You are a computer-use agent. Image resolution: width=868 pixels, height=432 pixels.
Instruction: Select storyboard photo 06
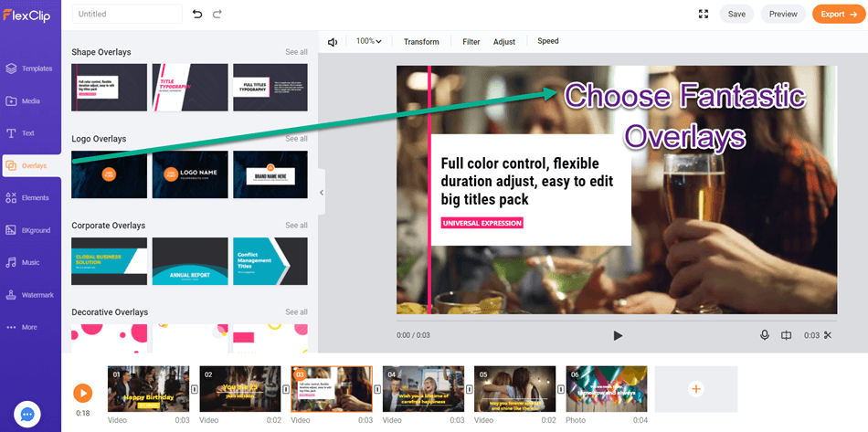click(x=606, y=389)
